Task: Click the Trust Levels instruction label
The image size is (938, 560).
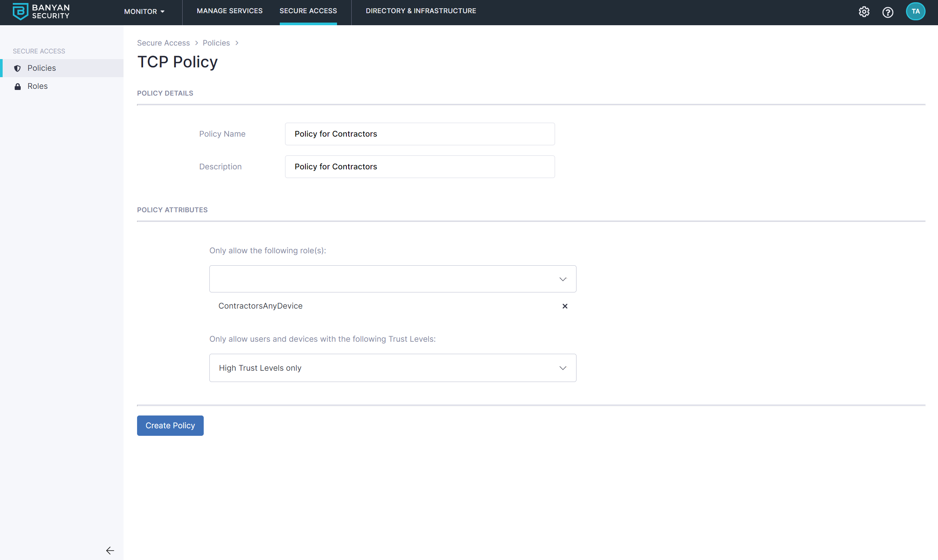Action: point(322,339)
